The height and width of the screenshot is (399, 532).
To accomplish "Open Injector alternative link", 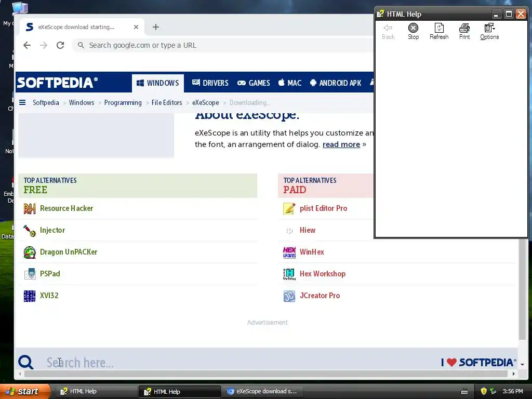I will 52,230.
